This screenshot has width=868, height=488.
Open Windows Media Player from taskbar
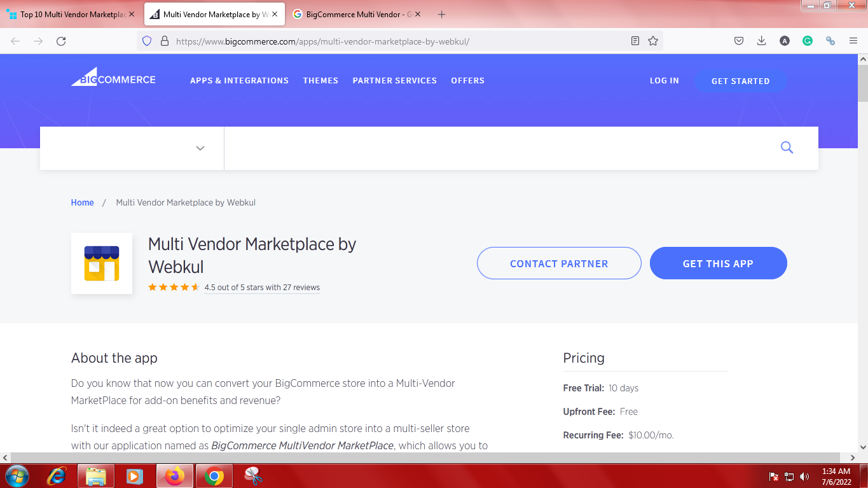(x=134, y=475)
